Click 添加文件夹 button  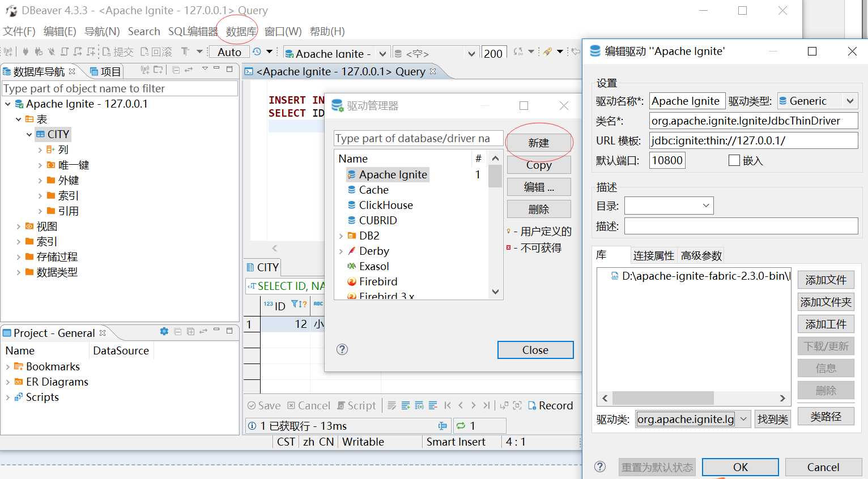pyautogui.click(x=826, y=302)
